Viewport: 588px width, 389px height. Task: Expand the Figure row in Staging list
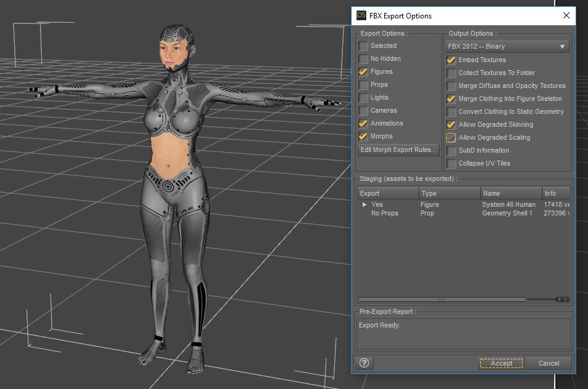pos(364,205)
